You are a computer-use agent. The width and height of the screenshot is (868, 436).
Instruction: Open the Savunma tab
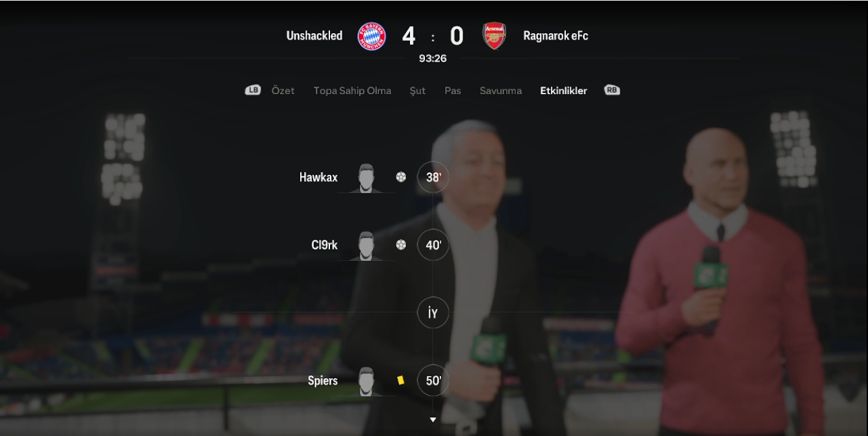(x=500, y=90)
